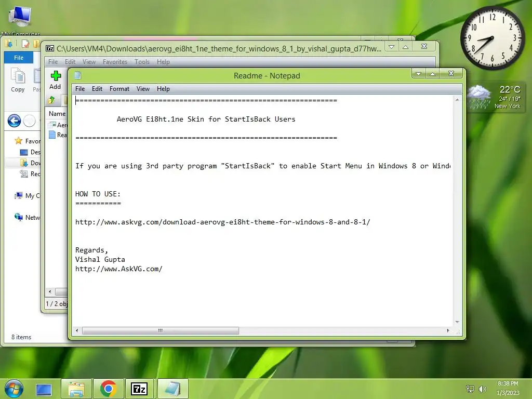The image size is (532, 399).
Task: Click the analog clock gadget
Action: tap(492, 38)
